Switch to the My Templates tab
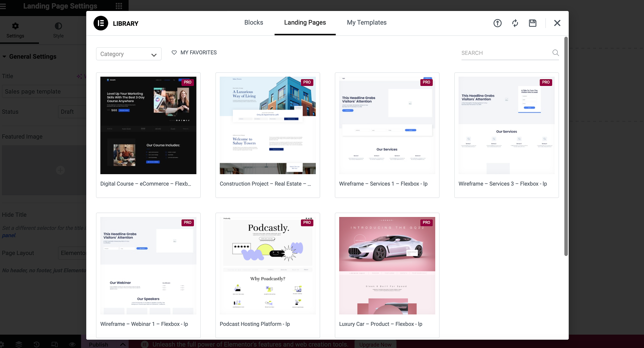This screenshot has width=644, height=348. coord(367,22)
